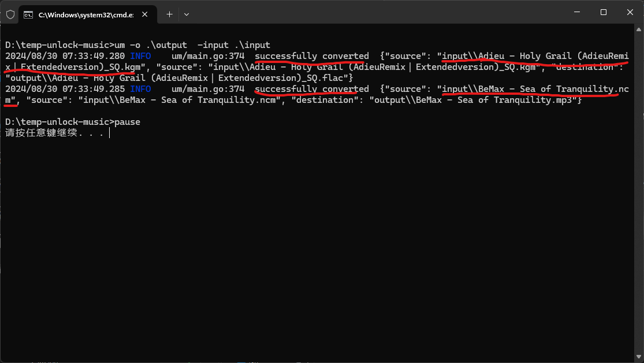Maximize the terminal window
This screenshot has height=363, width=644.
point(603,12)
